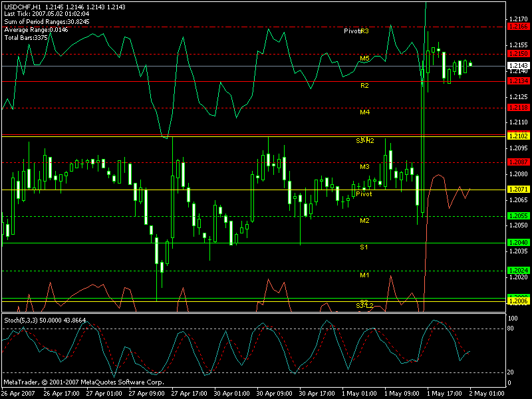Click the R2 resistance line label

[364, 86]
